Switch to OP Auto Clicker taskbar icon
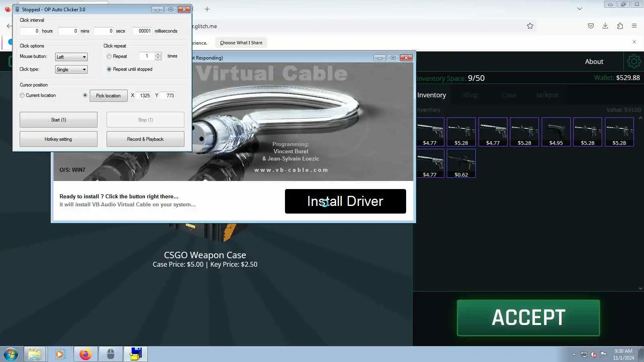644x362 pixels. (110, 354)
